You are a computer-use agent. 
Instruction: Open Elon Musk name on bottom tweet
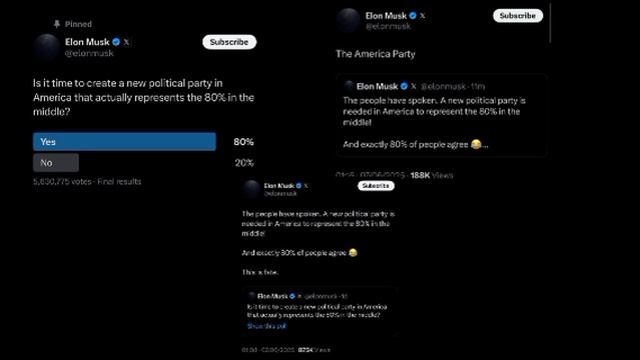click(279, 186)
